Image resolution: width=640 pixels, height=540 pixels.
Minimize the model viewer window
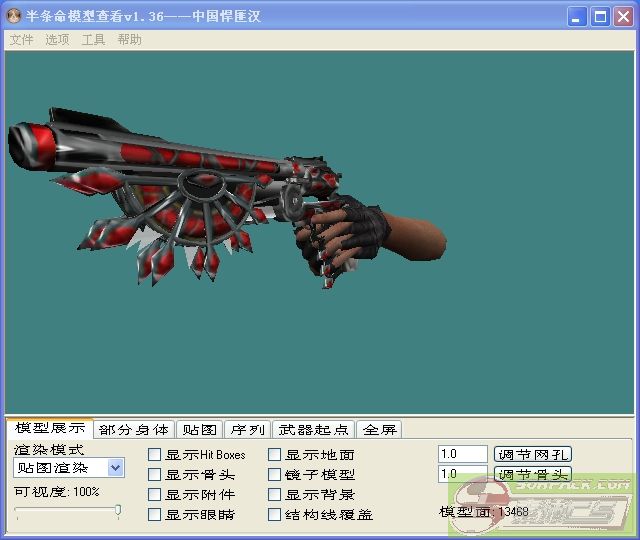(578, 17)
